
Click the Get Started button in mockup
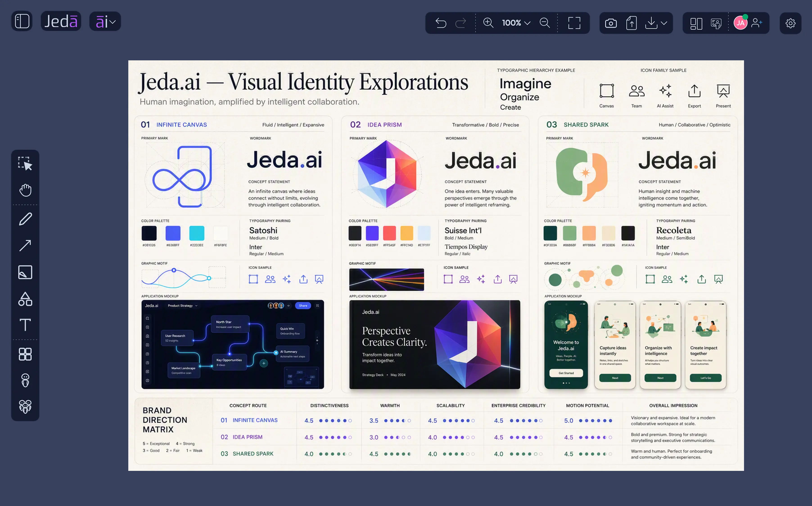click(x=566, y=373)
